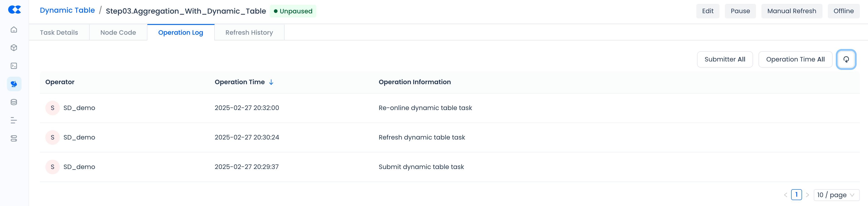Open the Operation Time All filter
The height and width of the screenshot is (206, 868).
795,59
